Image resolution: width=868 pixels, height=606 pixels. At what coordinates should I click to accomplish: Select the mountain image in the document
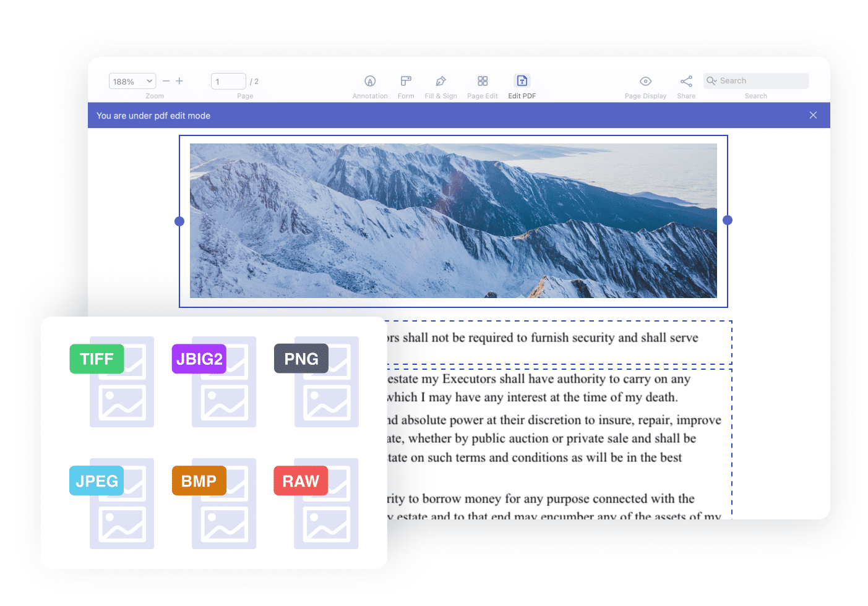tap(453, 221)
